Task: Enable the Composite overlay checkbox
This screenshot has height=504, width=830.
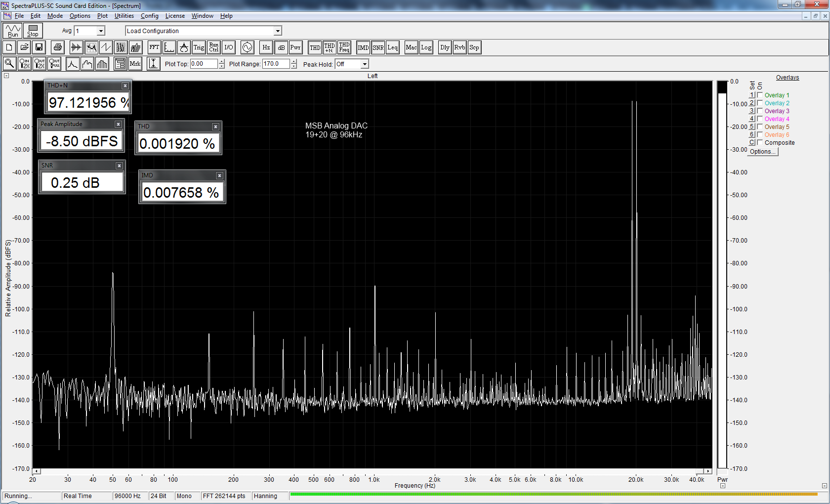Action: pos(760,142)
